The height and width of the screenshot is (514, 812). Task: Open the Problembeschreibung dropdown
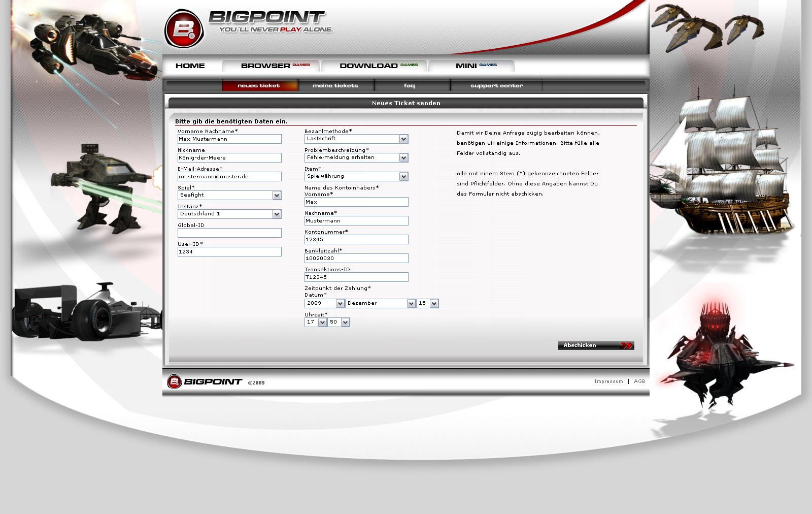coord(356,157)
